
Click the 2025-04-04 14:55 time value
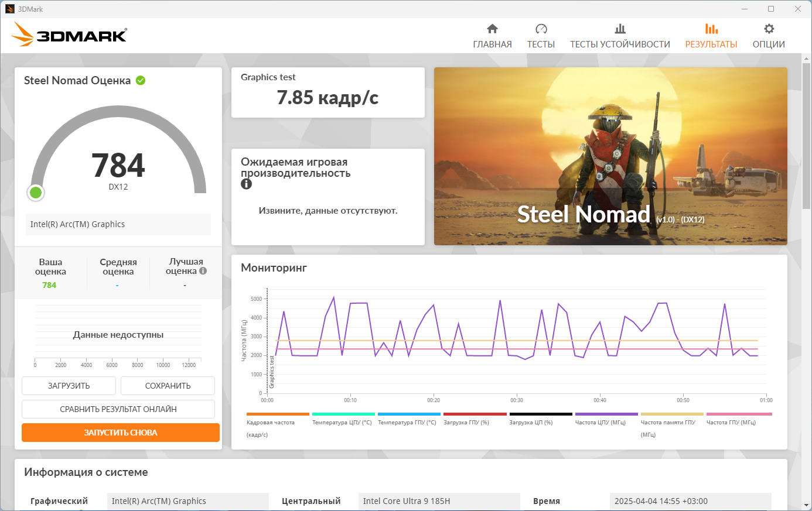coord(691,501)
